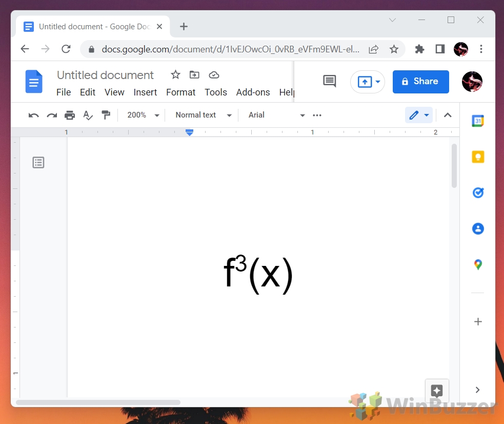The height and width of the screenshot is (424, 504).
Task: Click the vertical scrollbar thumb
Action: (454, 166)
